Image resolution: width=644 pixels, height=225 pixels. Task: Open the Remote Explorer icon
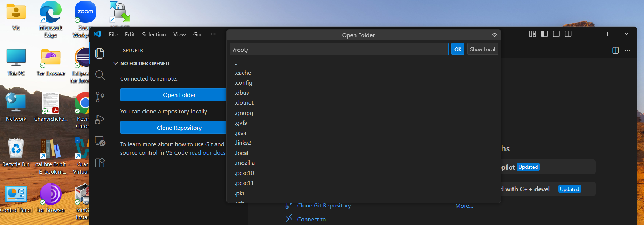(x=100, y=141)
